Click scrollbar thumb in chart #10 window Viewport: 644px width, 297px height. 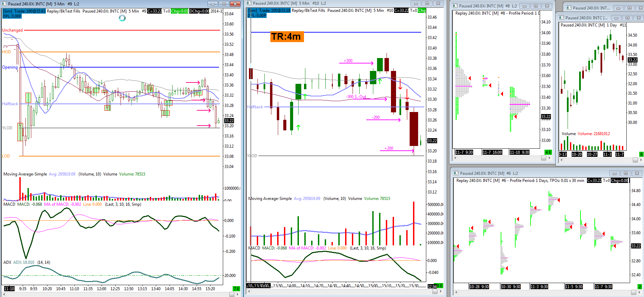[x=435, y=292]
